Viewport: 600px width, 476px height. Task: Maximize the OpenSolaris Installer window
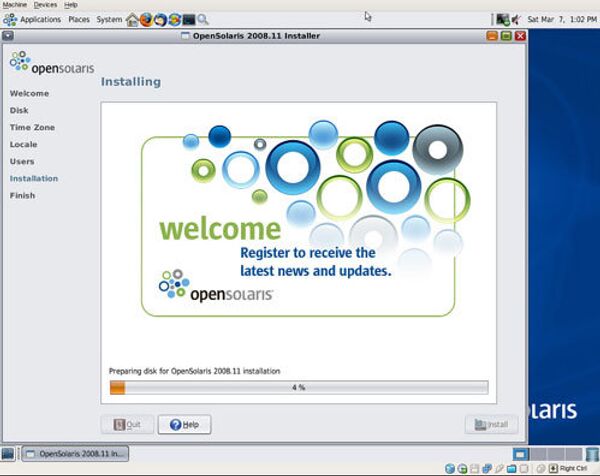pos(506,36)
